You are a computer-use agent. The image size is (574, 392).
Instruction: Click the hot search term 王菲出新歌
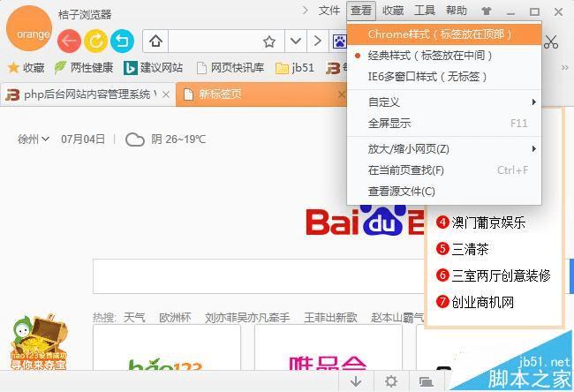click(330, 317)
